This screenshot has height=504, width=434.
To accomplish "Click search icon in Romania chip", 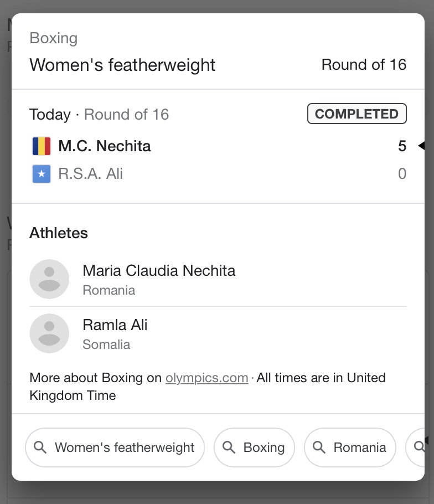I will (x=319, y=448).
